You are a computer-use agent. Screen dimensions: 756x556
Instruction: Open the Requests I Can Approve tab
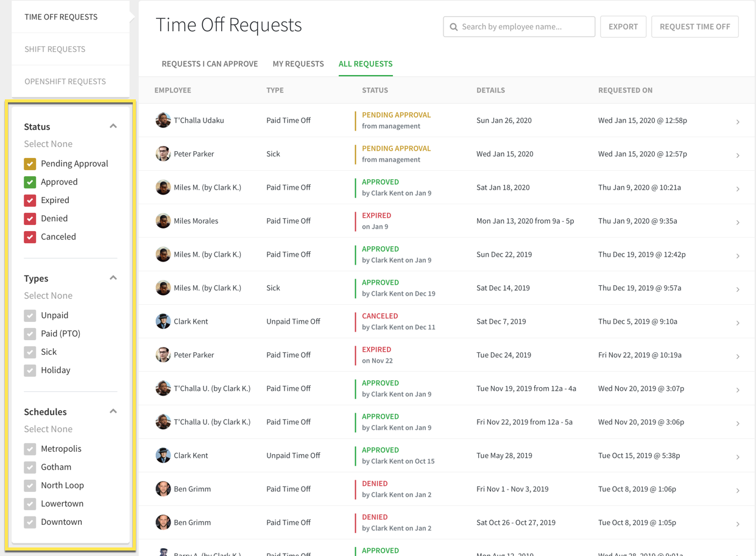210,63
